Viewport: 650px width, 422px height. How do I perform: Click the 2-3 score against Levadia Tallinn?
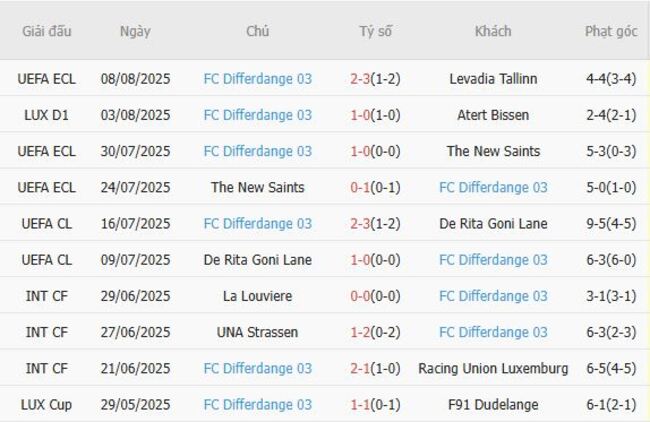(361, 78)
